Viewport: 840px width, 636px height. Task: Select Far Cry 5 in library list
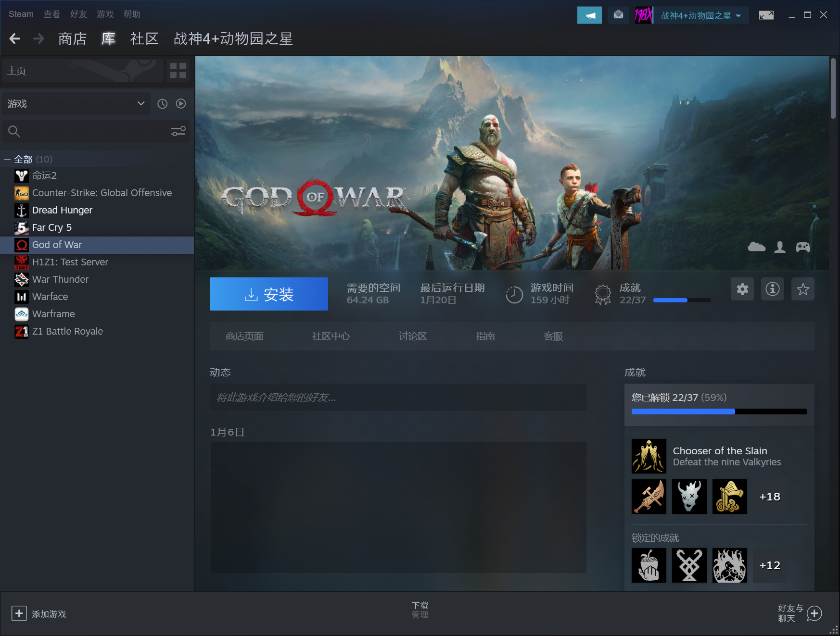(x=52, y=227)
